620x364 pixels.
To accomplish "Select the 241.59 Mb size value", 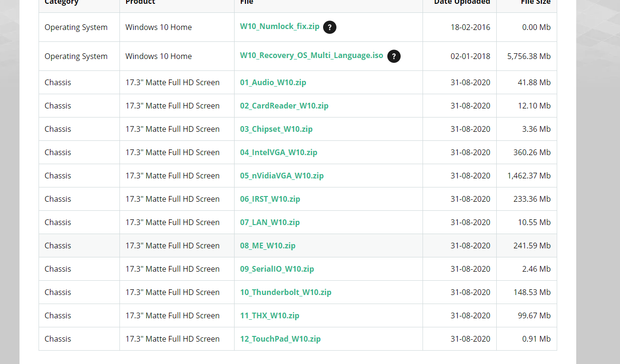I will click(532, 246).
